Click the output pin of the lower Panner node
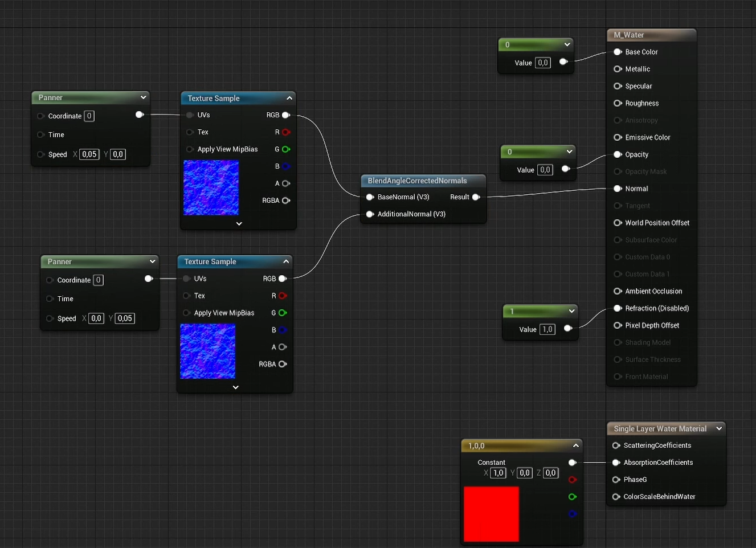756x548 pixels. click(149, 279)
